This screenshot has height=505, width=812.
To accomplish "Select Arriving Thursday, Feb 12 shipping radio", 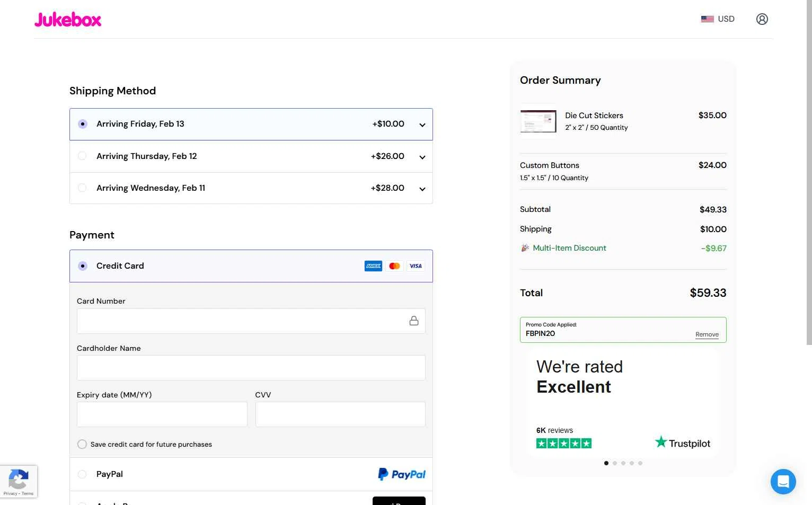I will (x=82, y=156).
